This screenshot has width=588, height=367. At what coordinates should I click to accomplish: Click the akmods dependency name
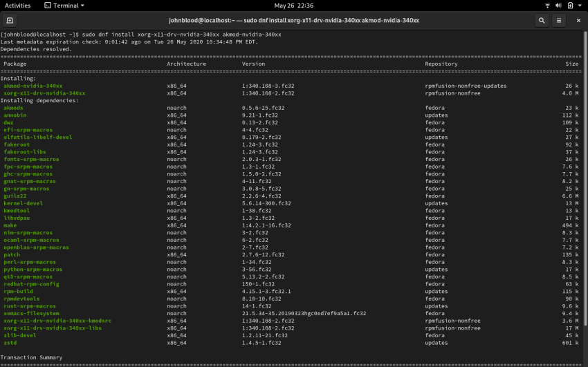pyautogui.click(x=13, y=108)
